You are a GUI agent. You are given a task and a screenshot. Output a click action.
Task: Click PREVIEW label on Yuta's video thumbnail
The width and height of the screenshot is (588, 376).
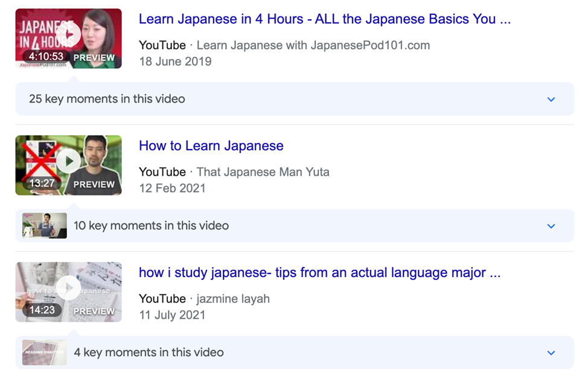point(94,185)
